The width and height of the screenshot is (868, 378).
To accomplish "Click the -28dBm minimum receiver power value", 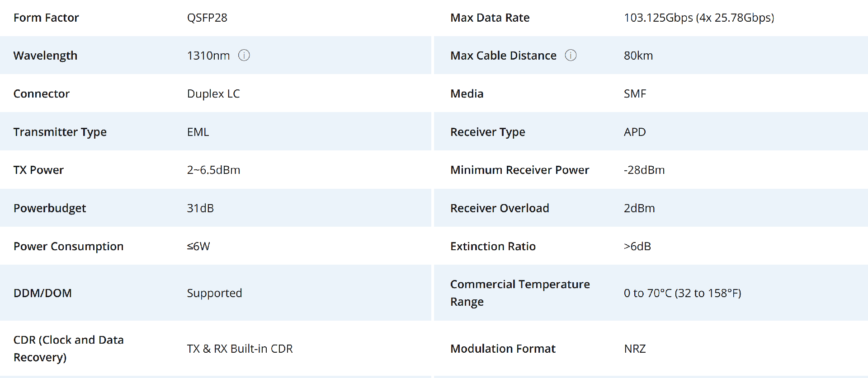I will 644,170.
